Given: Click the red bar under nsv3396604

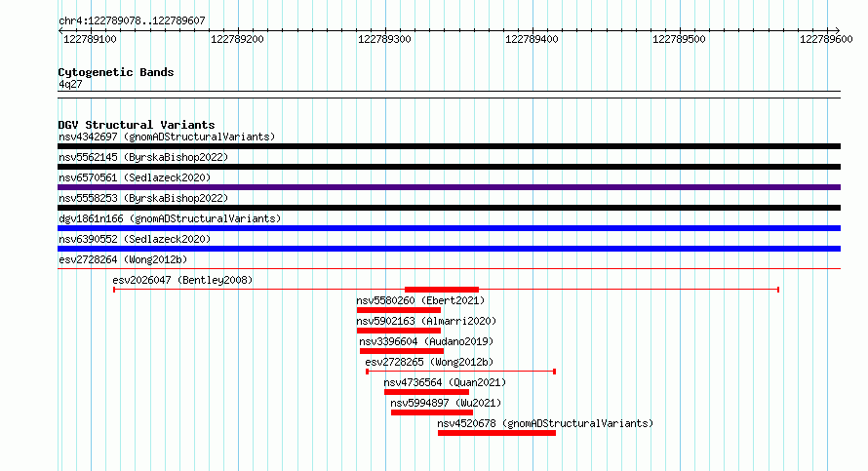Looking at the screenshot, I should [402, 351].
